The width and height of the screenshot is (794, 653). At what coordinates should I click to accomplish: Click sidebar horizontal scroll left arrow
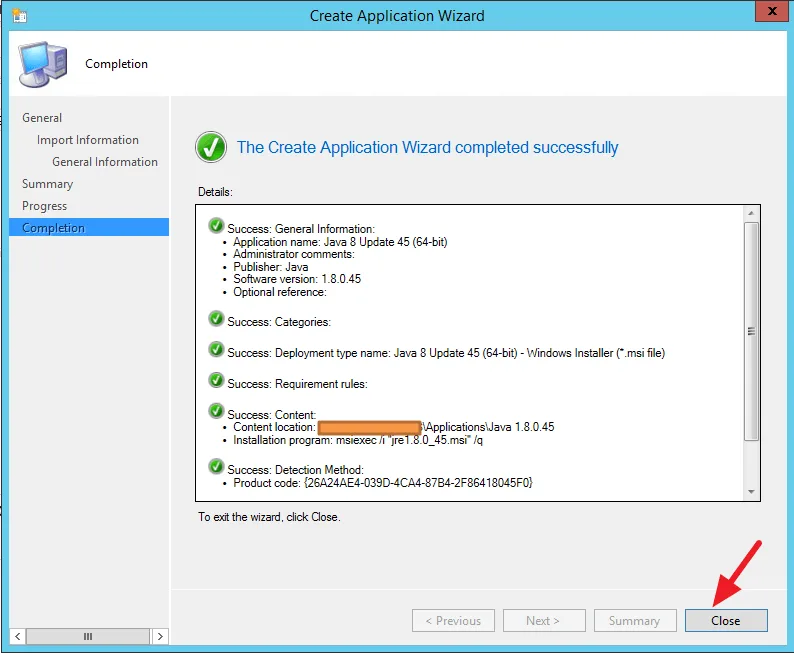point(17,636)
